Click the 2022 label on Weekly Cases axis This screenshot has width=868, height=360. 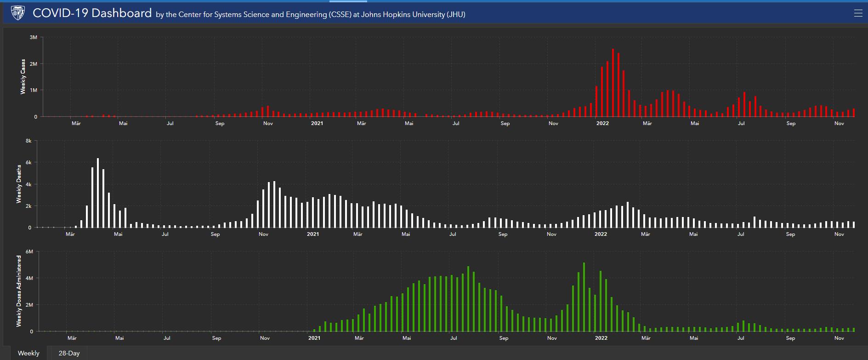pos(602,123)
